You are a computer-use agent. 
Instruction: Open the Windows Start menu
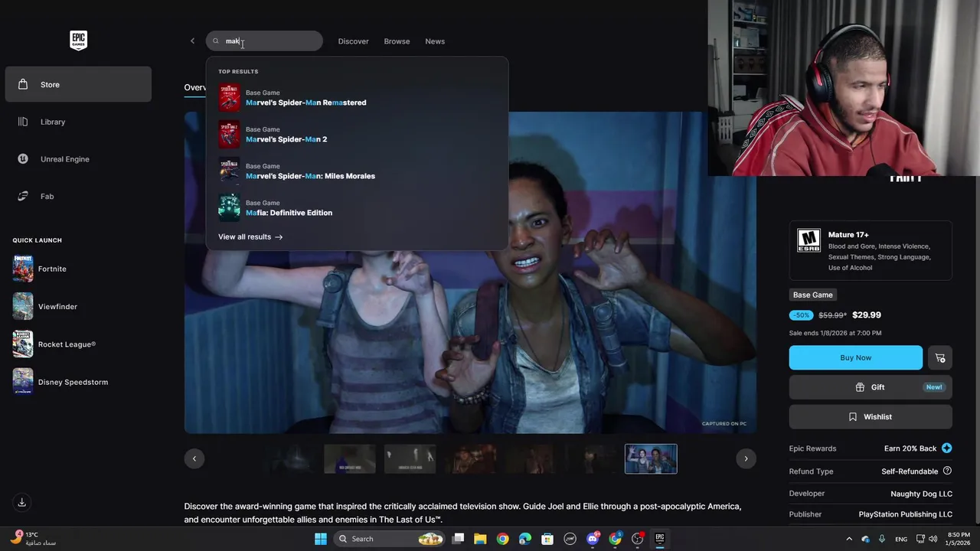point(321,539)
